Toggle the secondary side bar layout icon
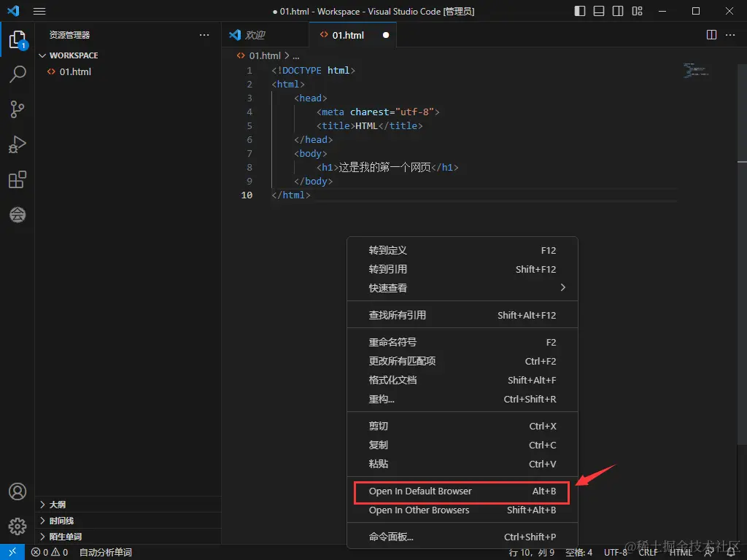The image size is (747, 560). click(618, 11)
